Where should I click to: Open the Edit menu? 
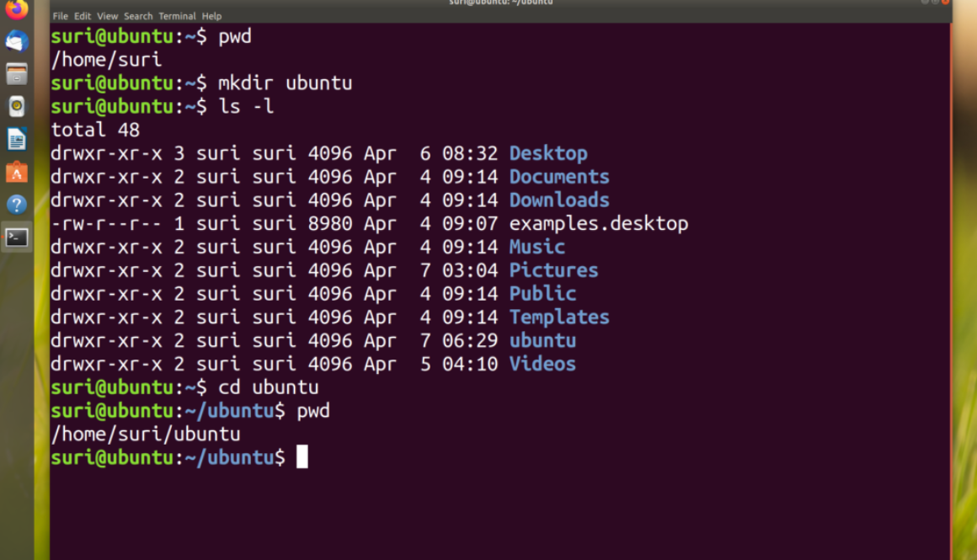(83, 16)
